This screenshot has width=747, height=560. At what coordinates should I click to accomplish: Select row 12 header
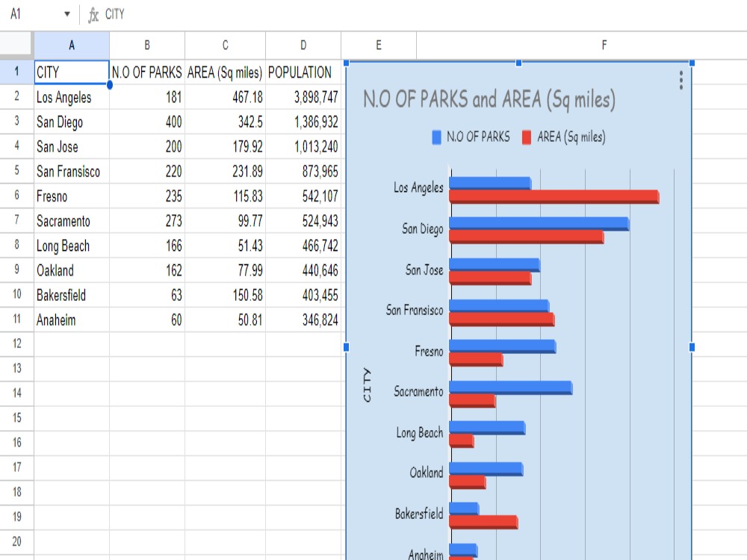(x=16, y=344)
